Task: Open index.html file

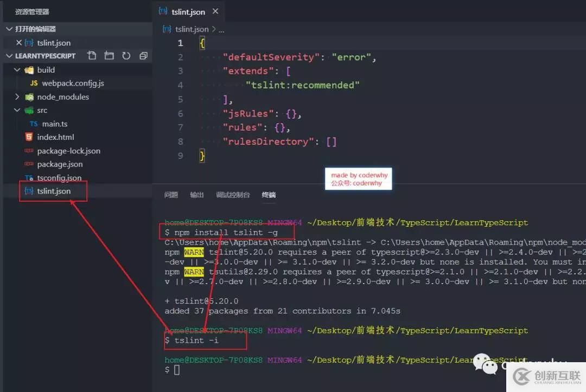Action: pos(55,137)
